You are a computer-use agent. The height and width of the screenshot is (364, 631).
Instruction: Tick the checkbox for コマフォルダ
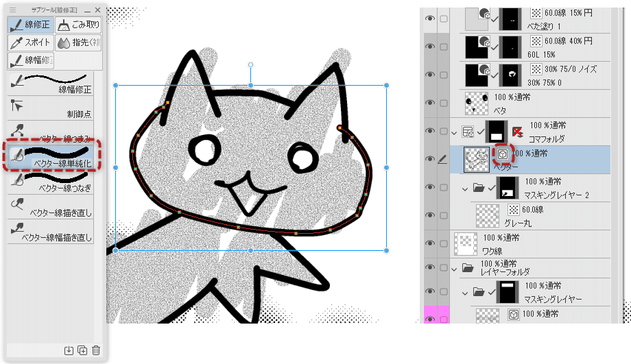point(444,131)
